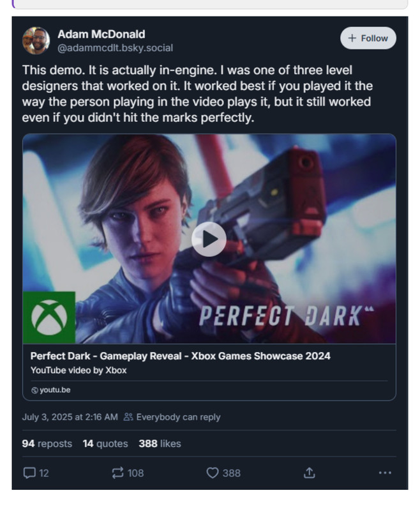Open the Everybody can reply setting
This screenshot has height=511, width=420.
172,417
